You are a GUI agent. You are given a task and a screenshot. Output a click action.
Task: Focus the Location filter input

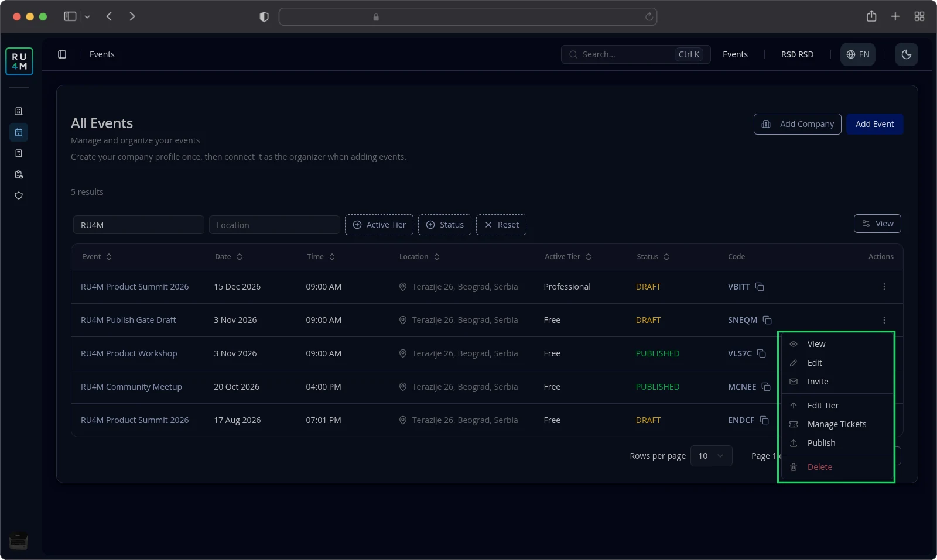pos(275,225)
